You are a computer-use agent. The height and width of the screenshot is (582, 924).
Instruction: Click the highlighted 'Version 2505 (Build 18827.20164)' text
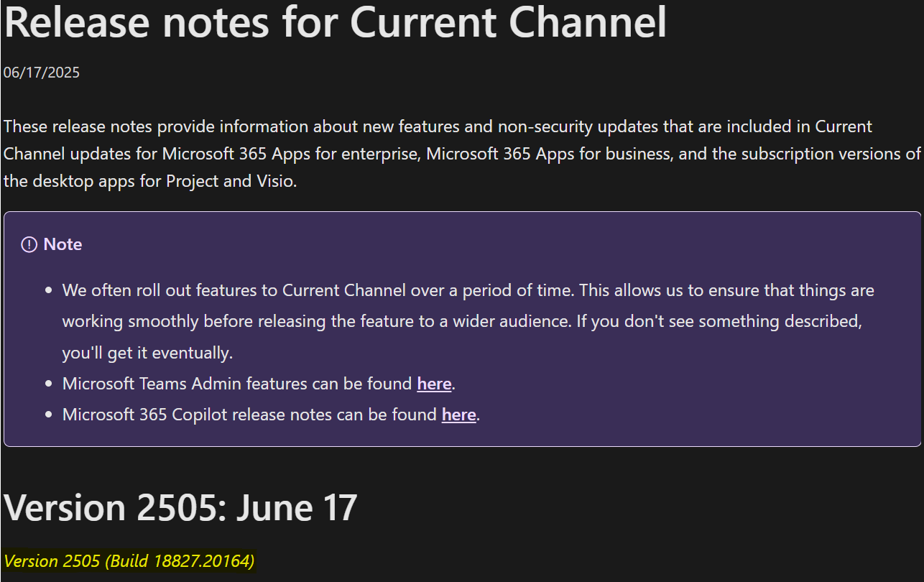129,561
